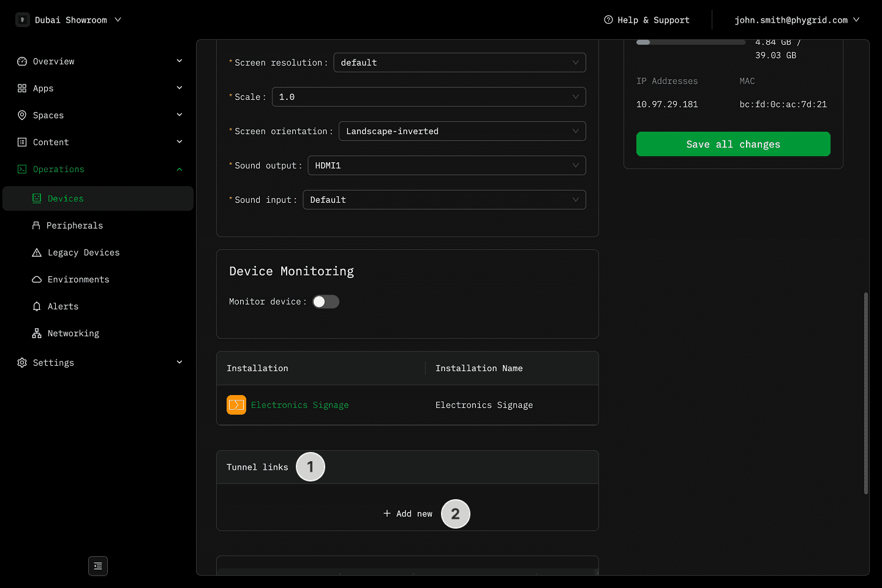Screen dimensions: 882x588
Task: Toggle the Monitor device switch
Action: (x=326, y=301)
